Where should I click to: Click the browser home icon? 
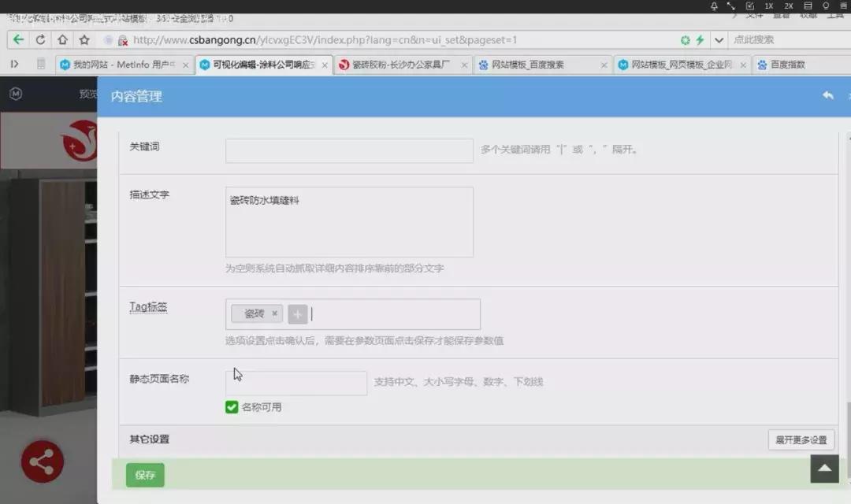click(x=62, y=39)
